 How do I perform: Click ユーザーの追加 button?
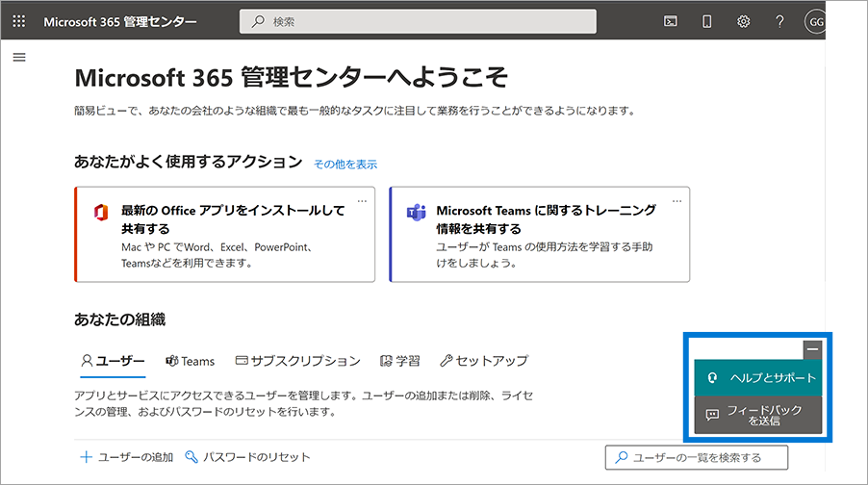(127, 457)
